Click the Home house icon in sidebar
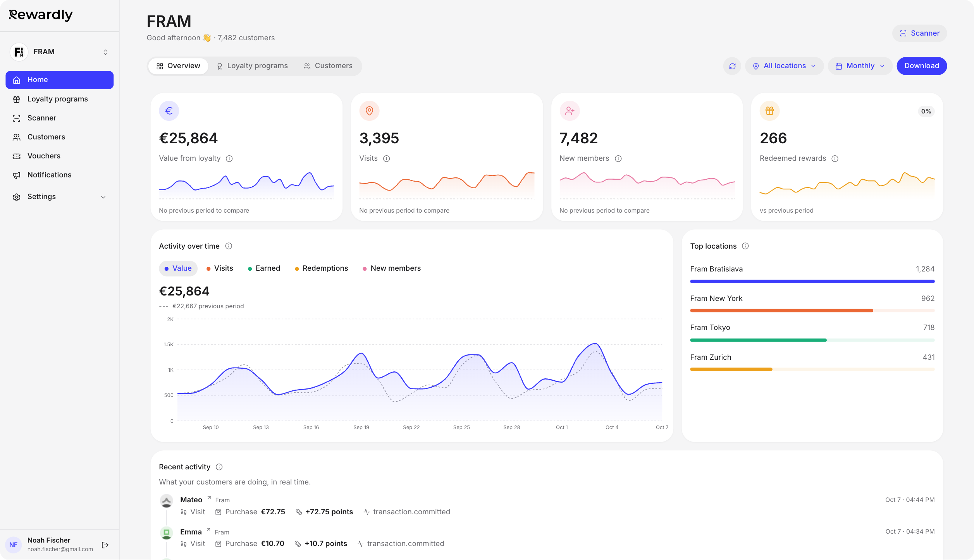 point(17,80)
